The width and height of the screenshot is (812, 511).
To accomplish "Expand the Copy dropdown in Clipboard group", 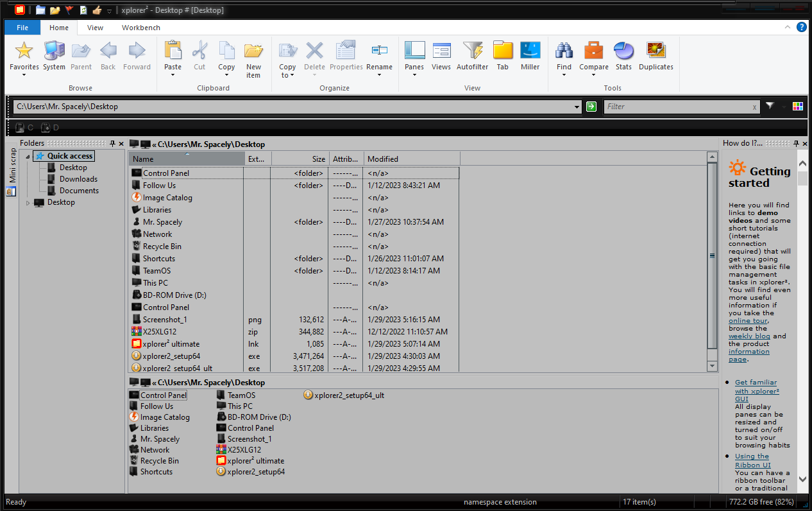I will coord(226,75).
